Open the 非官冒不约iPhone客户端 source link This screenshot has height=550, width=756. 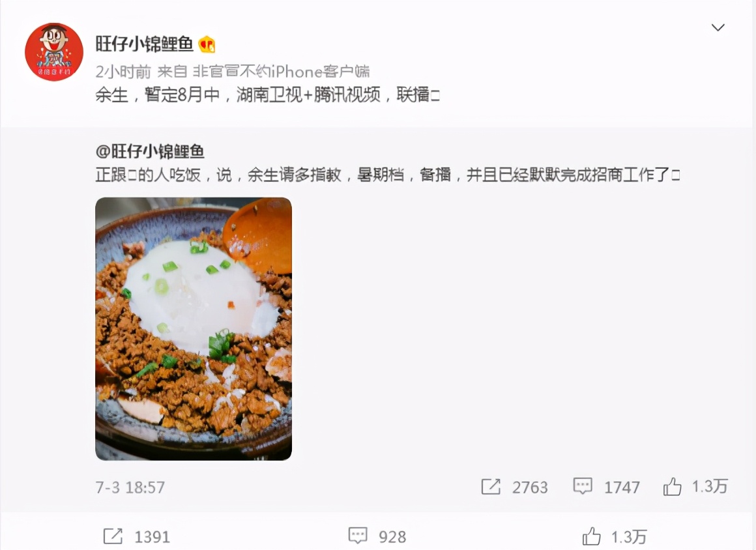(281, 72)
